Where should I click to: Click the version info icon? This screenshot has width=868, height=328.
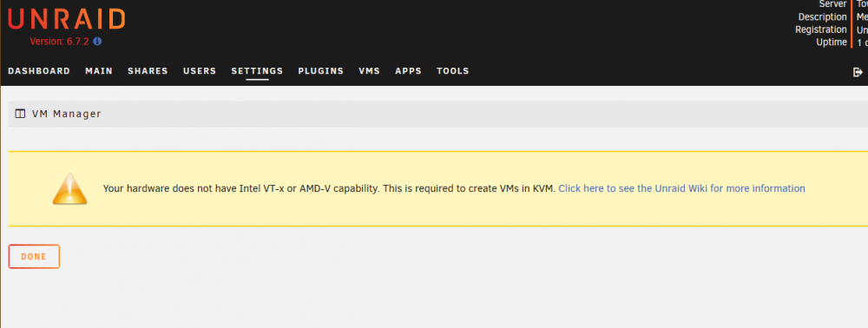click(x=97, y=42)
